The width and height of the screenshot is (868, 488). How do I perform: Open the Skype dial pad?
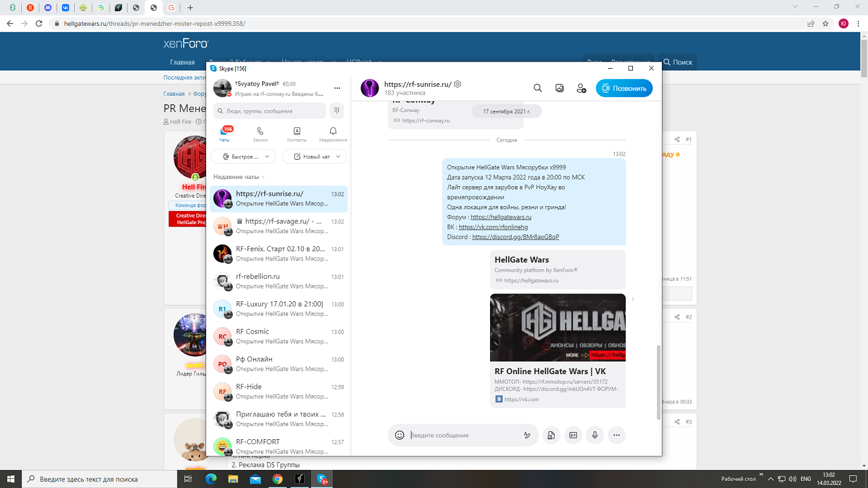pos(337,111)
